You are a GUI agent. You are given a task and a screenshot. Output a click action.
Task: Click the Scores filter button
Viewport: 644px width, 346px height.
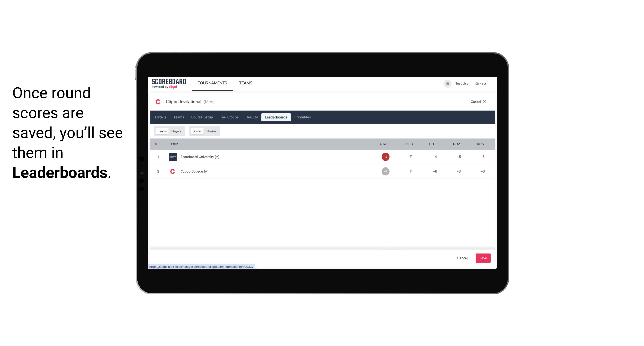(x=197, y=131)
